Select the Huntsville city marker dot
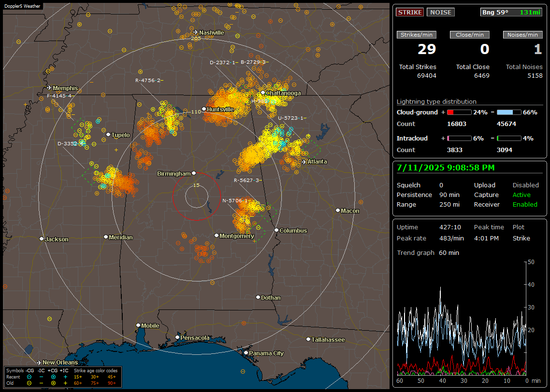 (x=204, y=109)
